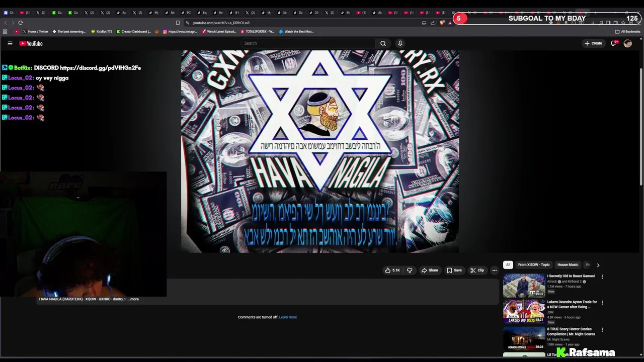Open options for Lakers Deandre Ayton video
Screen dimensions: 644x362
(602, 303)
